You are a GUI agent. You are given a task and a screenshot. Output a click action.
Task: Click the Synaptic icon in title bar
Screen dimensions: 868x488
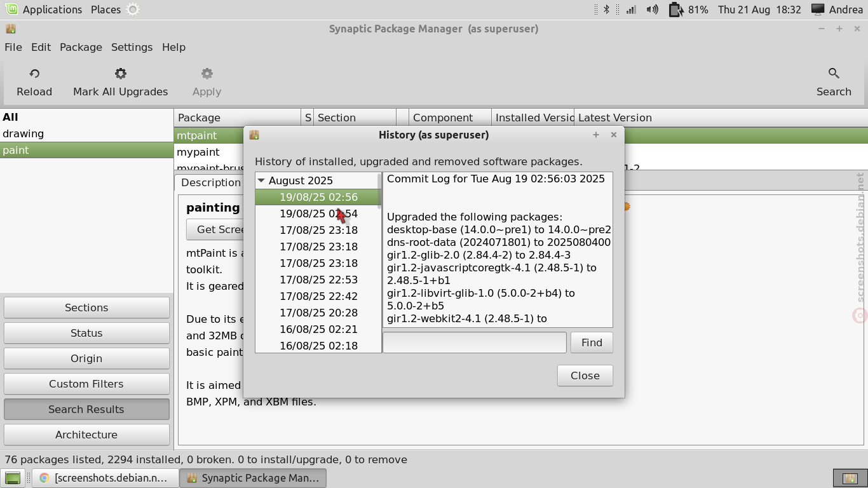[11, 29]
